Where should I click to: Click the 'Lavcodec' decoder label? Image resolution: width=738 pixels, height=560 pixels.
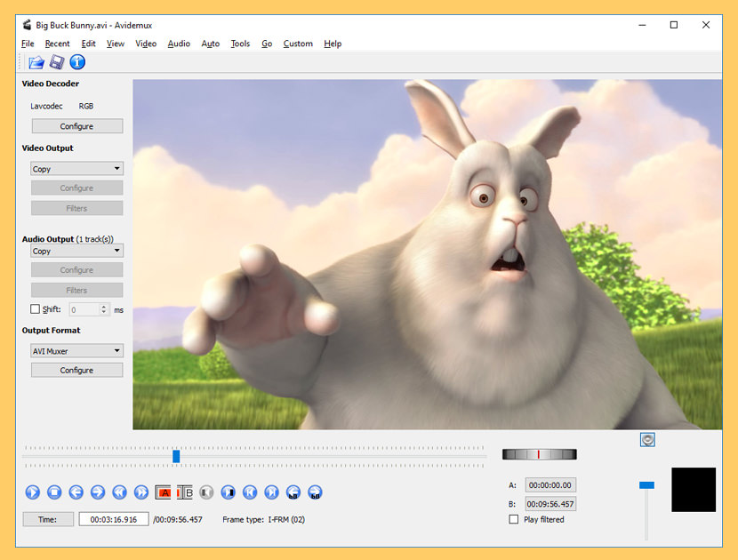click(x=46, y=107)
